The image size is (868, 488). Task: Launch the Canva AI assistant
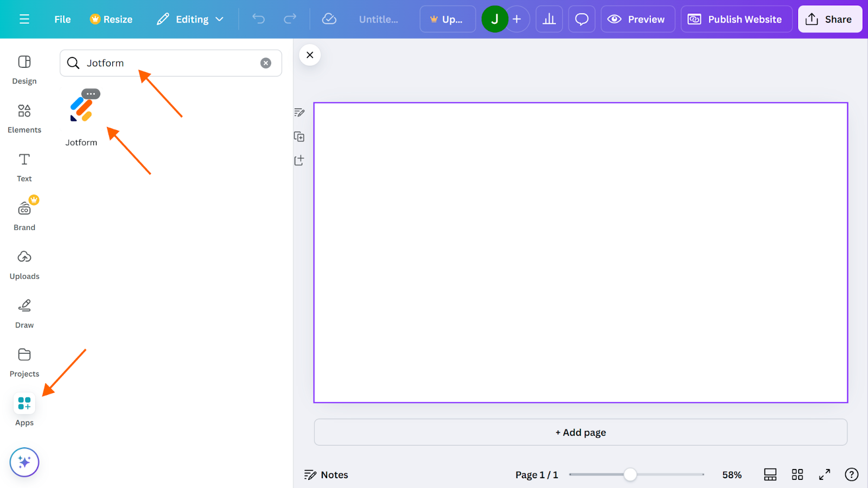24,462
